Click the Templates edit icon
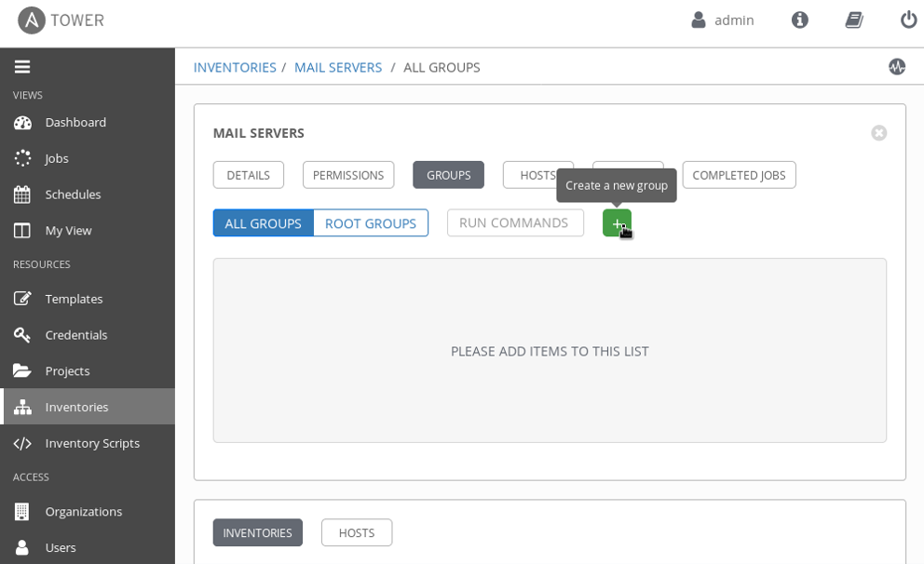Image resolution: width=924 pixels, height=564 pixels. click(x=22, y=299)
